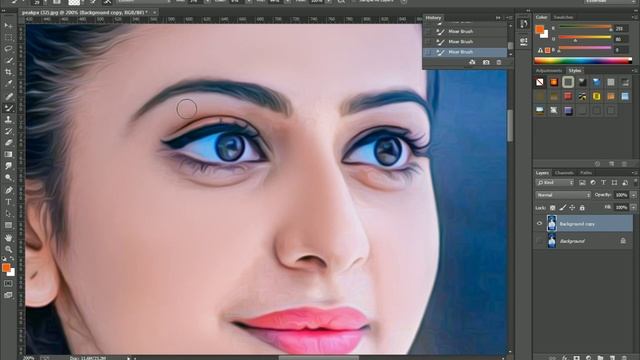The width and height of the screenshot is (640, 360).
Task: Toggle lock transparent pixels
Action: 552,208
